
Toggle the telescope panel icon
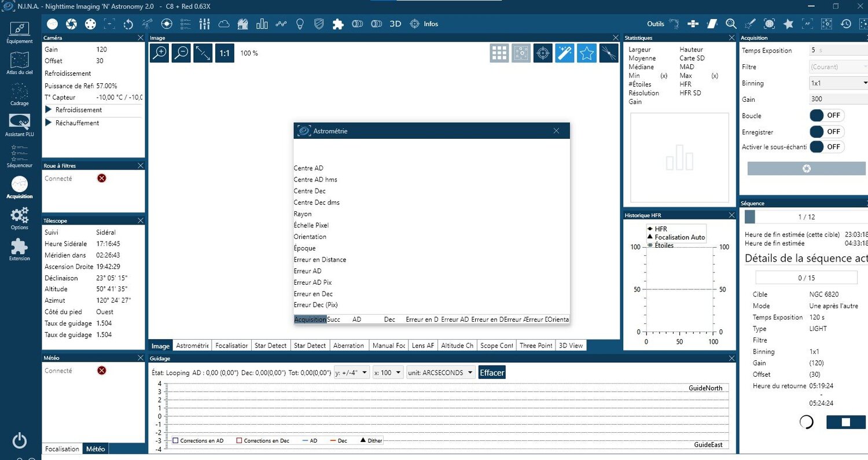pos(148,24)
